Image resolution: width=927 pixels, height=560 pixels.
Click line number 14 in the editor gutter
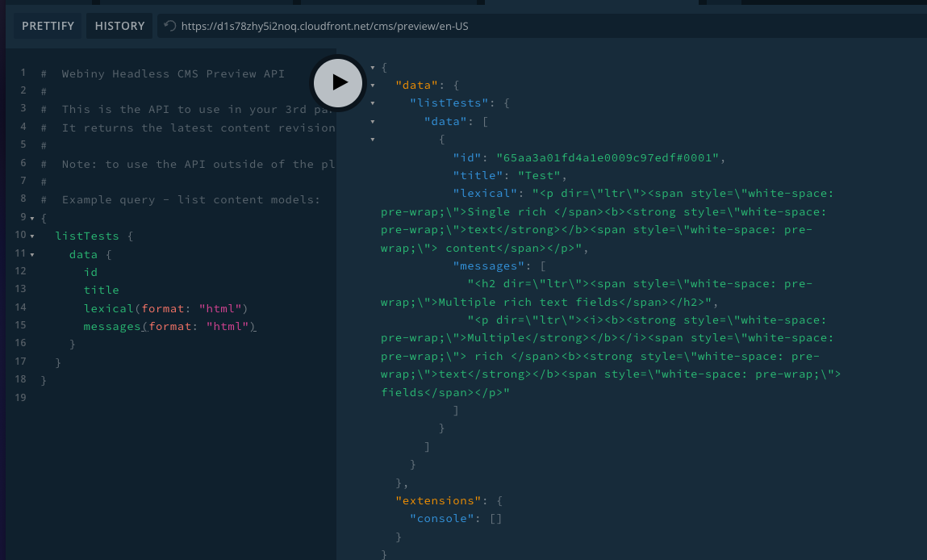coord(23,307)
